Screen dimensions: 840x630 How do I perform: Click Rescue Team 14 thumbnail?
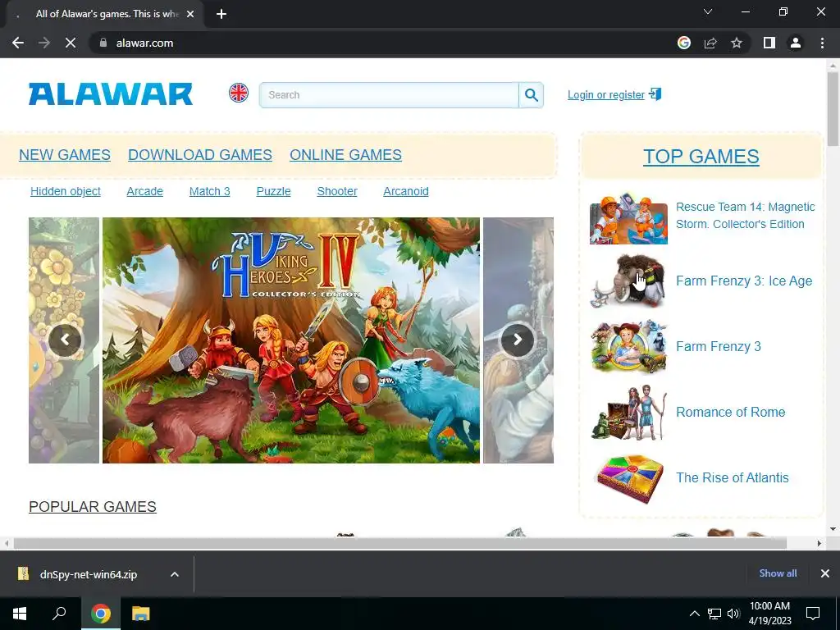tap(628, 219)
